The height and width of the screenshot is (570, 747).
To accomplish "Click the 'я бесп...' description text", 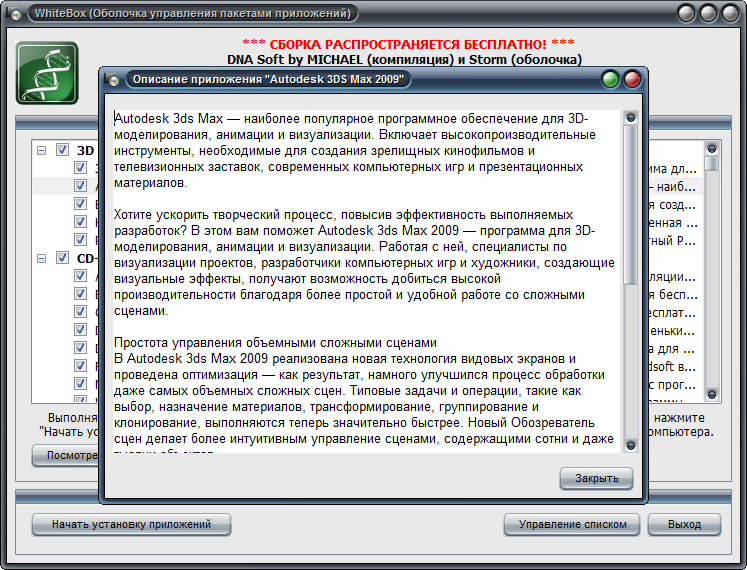I will click(x=672, y=295).
